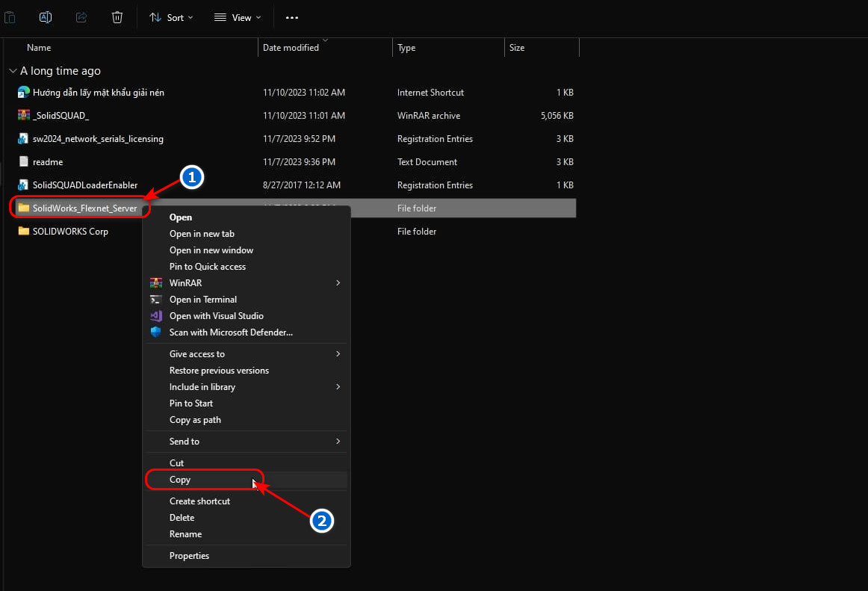Expand the WinRAR submenu arrow
The width and height of the screenshot is (868, 591).
pos(338,282)
